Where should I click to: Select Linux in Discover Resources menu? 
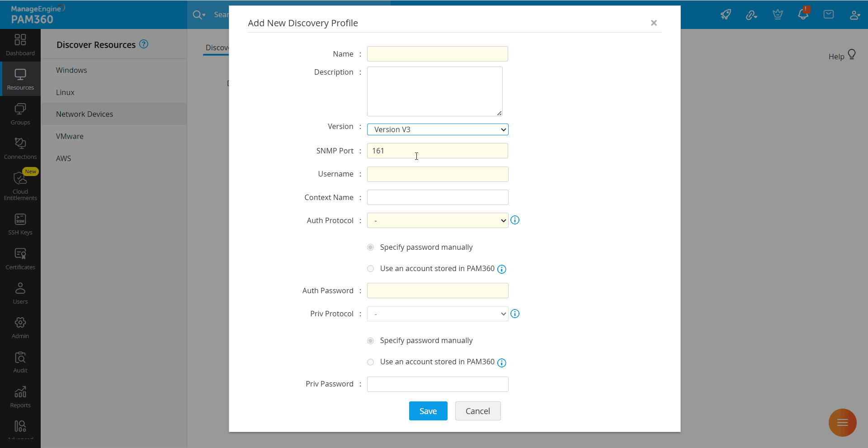pyautogui.click(x=65, y=92)
